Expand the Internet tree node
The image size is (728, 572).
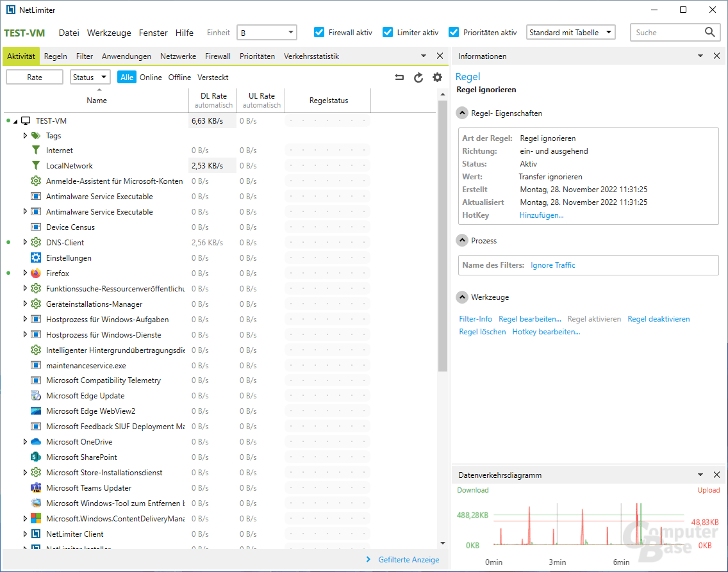coord(25,150)
